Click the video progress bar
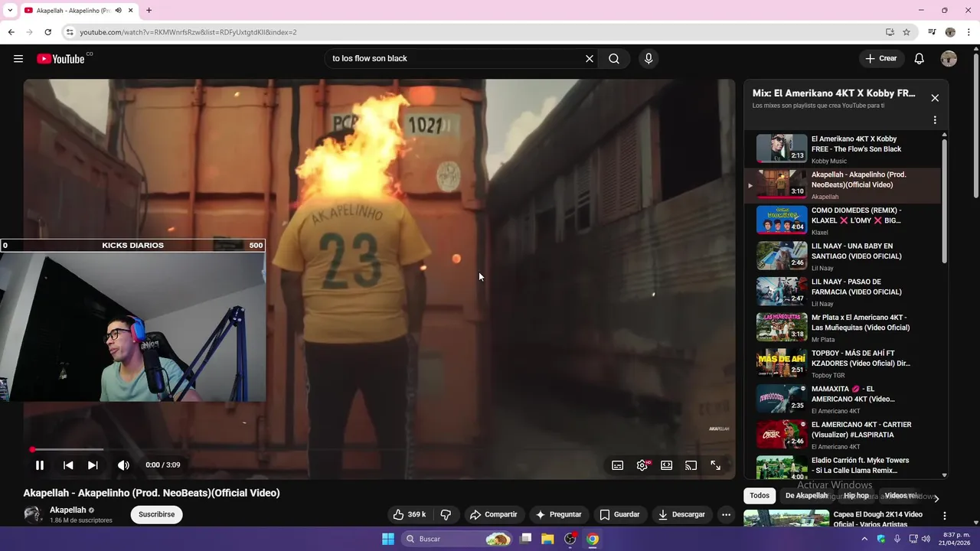The image size is (980, 551). pos(380,449)
